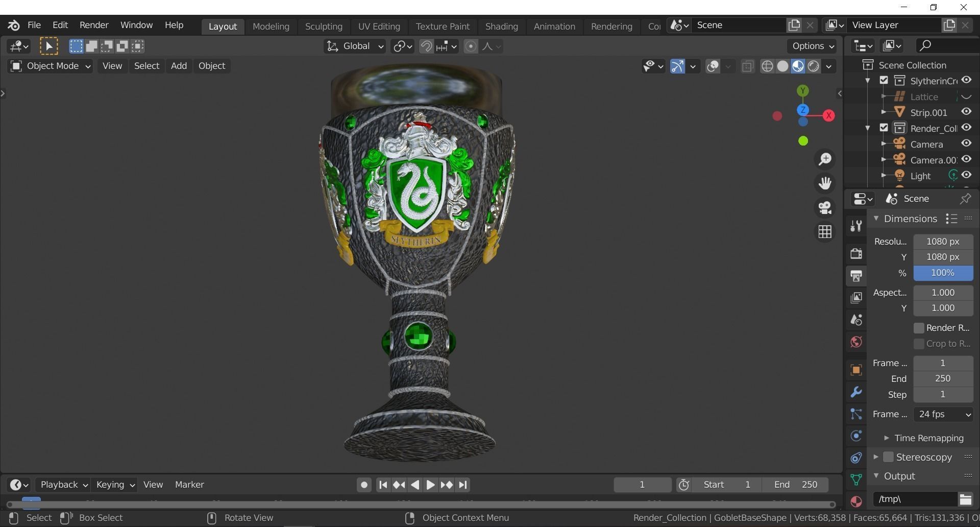Click the pan view hand icon
This screenshot has height=527, width=980.
825,183
